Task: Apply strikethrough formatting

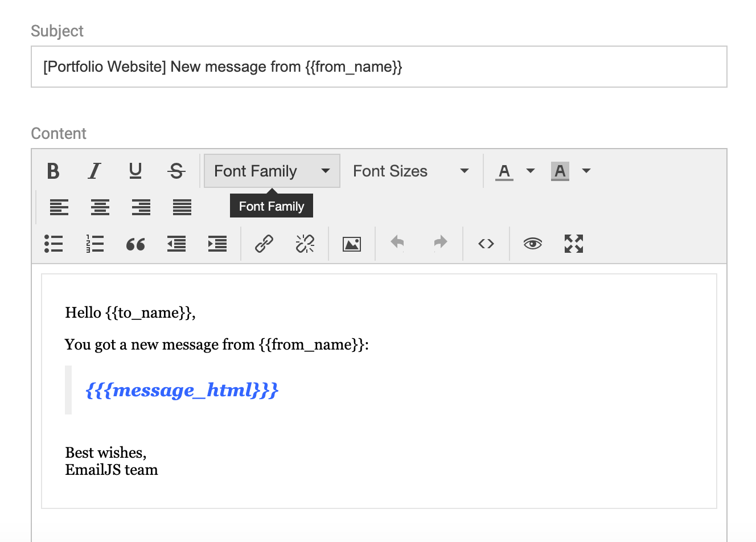Action: click(x=176, y=171)
